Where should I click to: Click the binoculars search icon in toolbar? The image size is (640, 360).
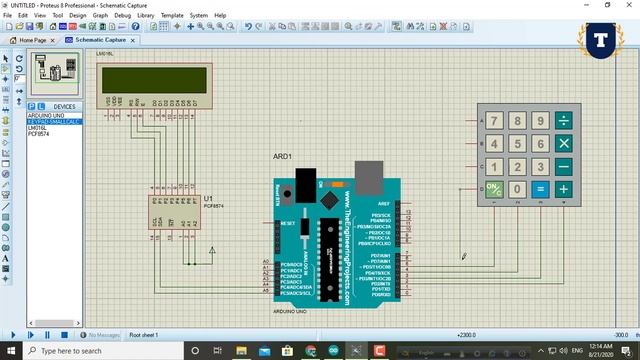point(410,27)
